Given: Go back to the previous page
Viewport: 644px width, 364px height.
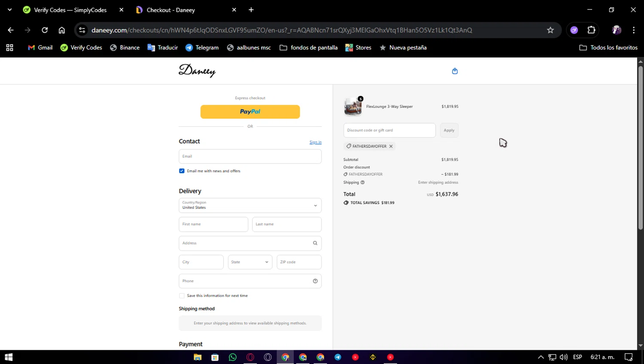Looking at the screenshot, I should click(x=11, y=30).
